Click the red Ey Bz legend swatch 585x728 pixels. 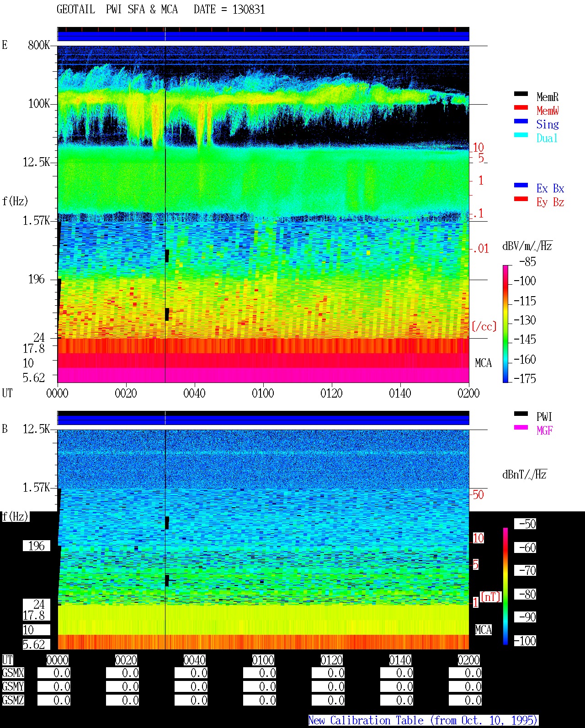tap(521, 199)
